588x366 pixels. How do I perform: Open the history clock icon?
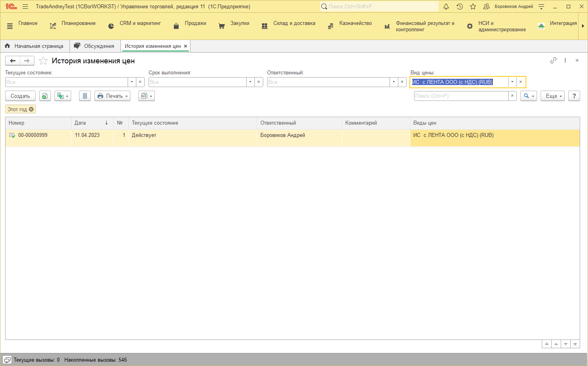click(x=460, y=6)
